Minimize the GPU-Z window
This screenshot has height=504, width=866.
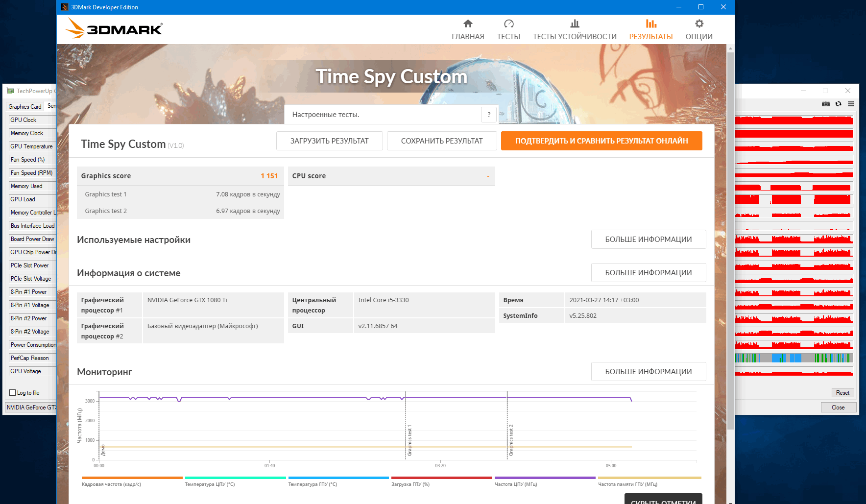tap(803, 91)
